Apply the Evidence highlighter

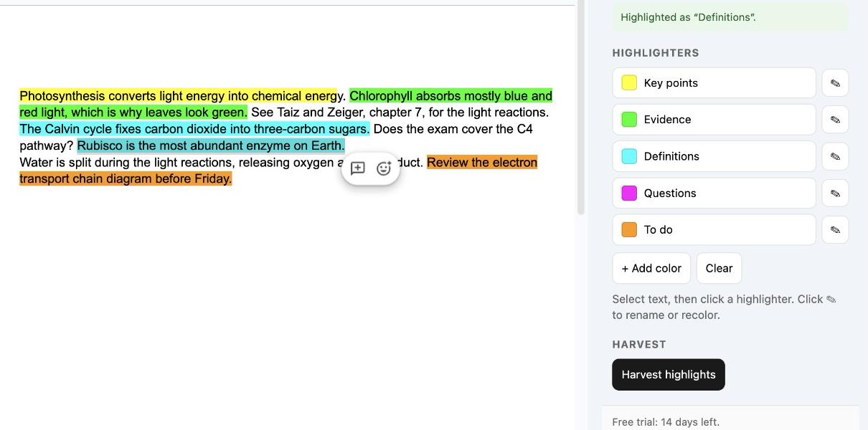coord(714,120)
